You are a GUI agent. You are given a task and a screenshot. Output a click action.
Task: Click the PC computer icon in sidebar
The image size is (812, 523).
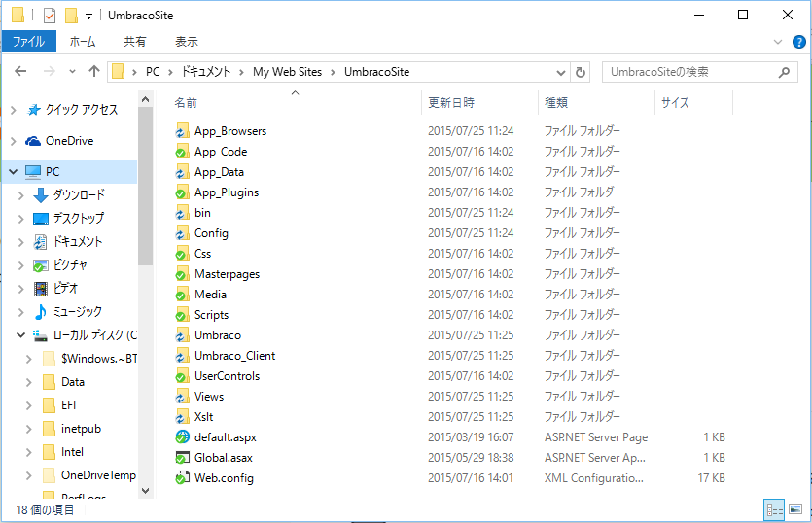click(33, 172)
